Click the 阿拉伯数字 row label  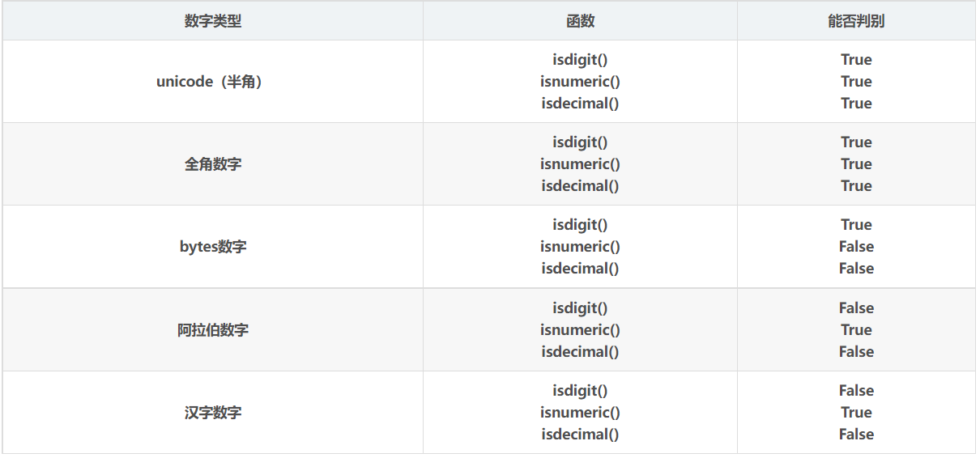(212, 330)
